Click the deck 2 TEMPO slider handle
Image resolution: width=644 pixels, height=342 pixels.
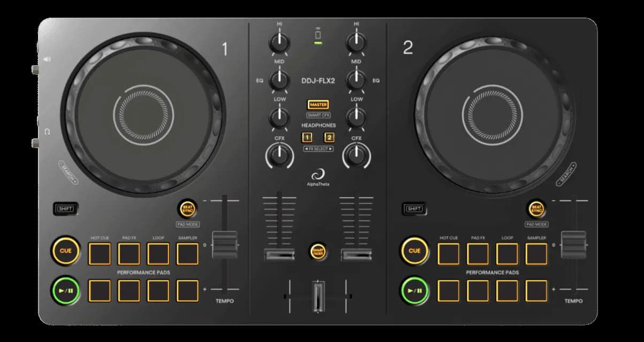tap(573, 245)
